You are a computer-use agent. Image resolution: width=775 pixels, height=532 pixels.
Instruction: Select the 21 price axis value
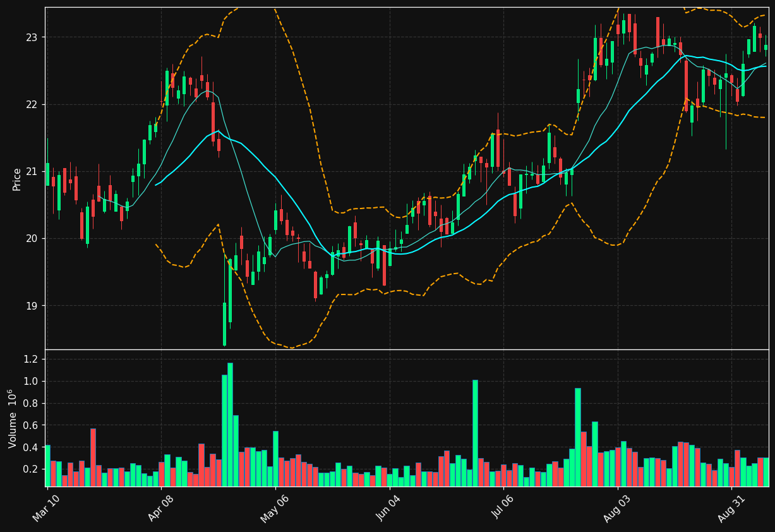[32, 171]
